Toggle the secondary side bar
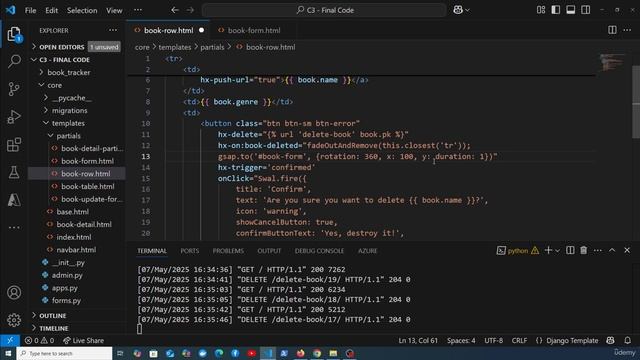Image resolution: width=640 pixels, height=360 pixels. coord(586,10)
